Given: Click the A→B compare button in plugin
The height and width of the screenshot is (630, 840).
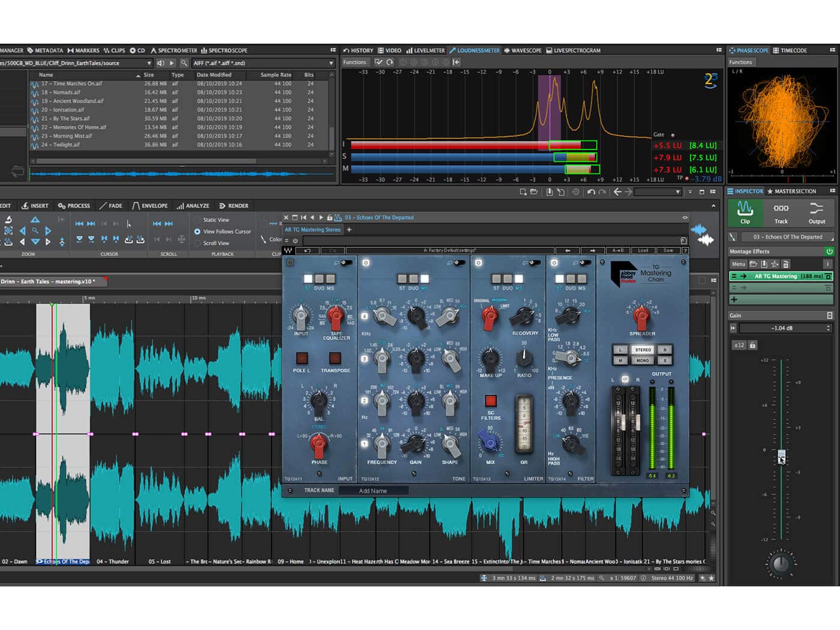Looking at the screenshot, I should (x=618, y=250).
